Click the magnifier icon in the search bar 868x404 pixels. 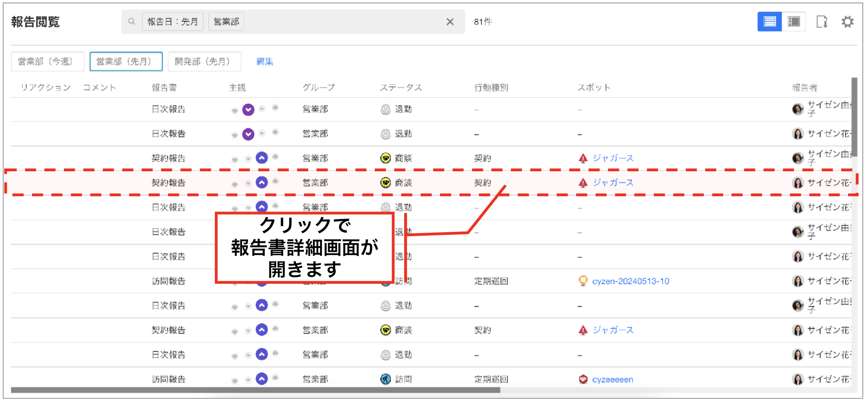pos(132,21)
